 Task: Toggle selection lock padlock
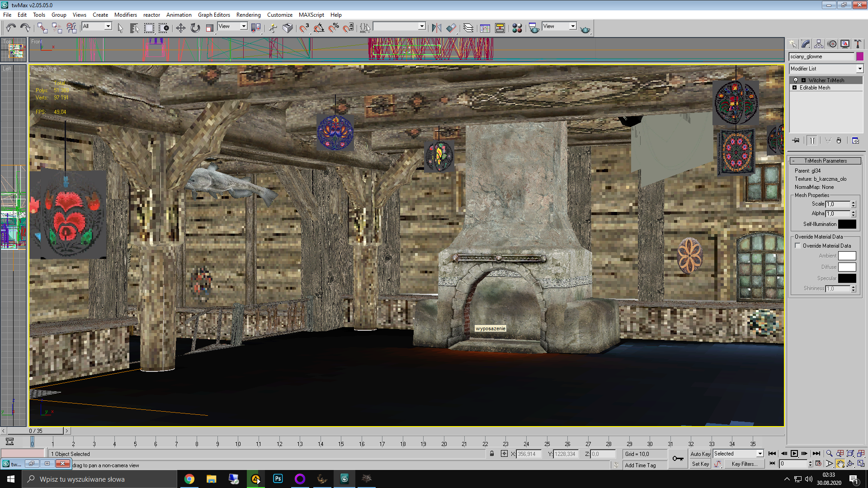pyautogui.click(x=492, y=454)
